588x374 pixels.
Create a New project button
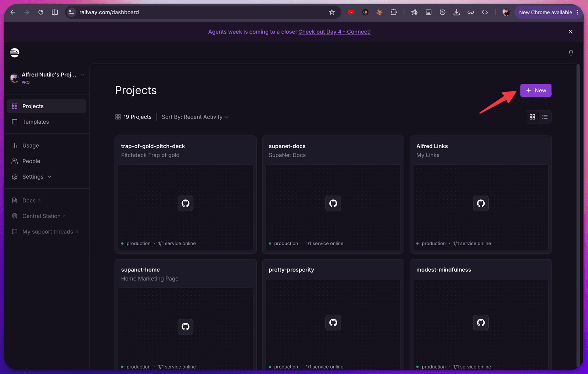536,91
